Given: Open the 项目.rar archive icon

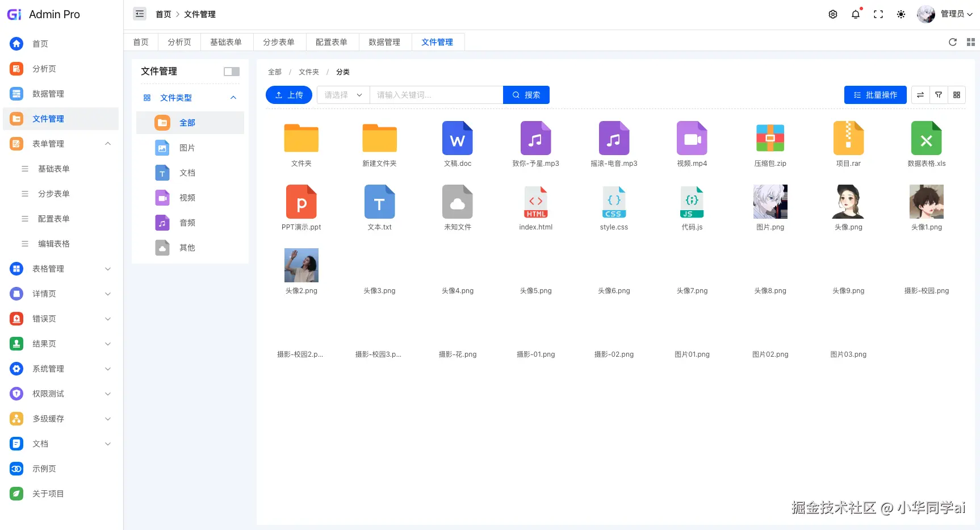Looking at the screenshot, I should 848,138.
